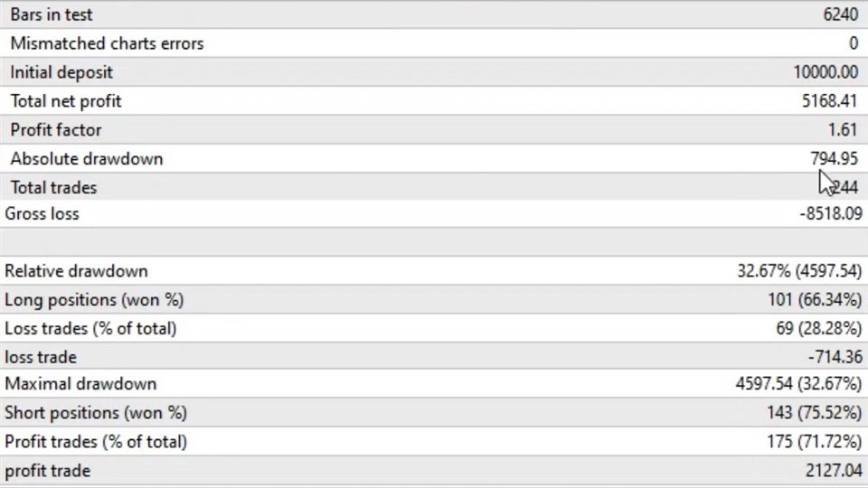Image resolution: width=868 pixels, height=488 pixels.
Task: Select the Short positions (won %) label
Action: 96,413
